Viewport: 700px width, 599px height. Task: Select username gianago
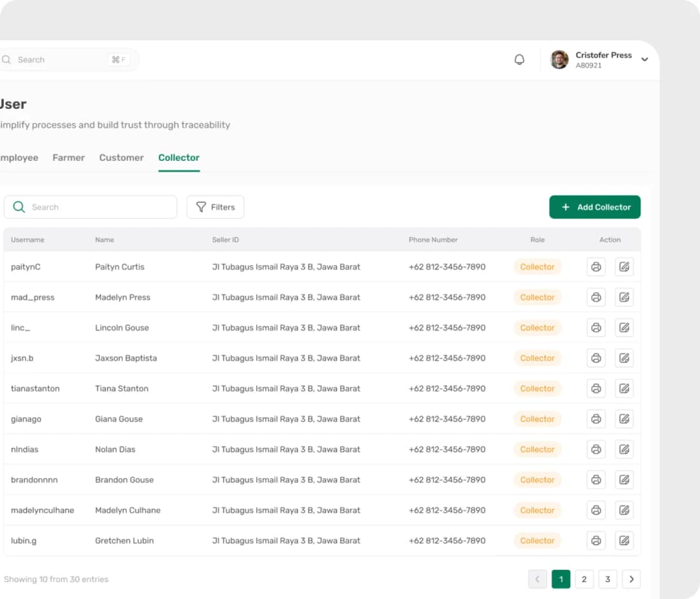tap(26, 419)
